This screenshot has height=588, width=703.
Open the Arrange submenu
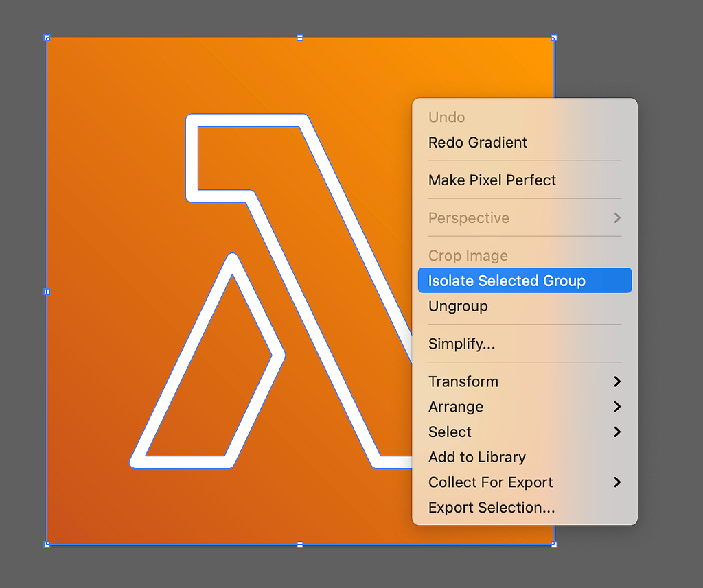coord(525,406)
